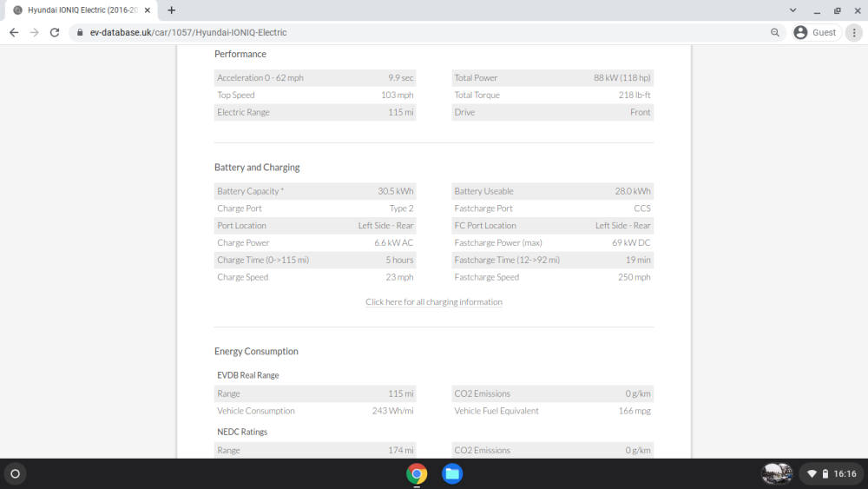Viewport: 868px width, 489px height.
Task: Open the Files app on the shelf
Action: tap(451, 474)
